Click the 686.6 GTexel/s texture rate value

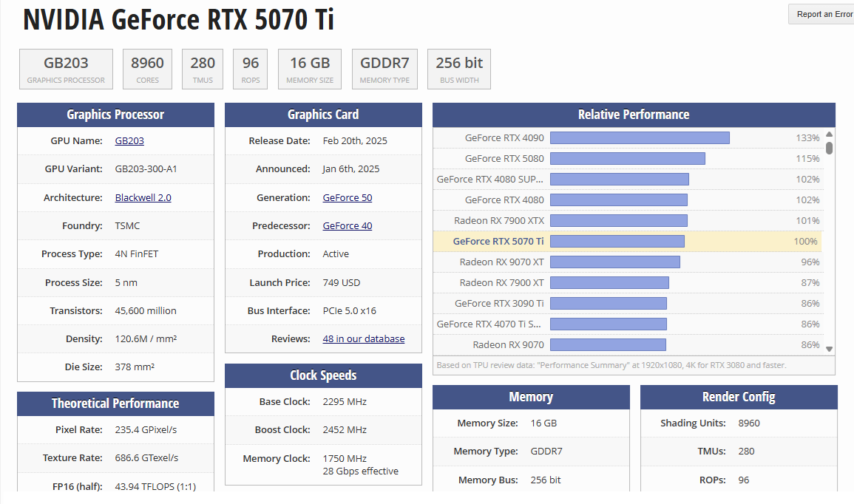[x=146, y=458]
